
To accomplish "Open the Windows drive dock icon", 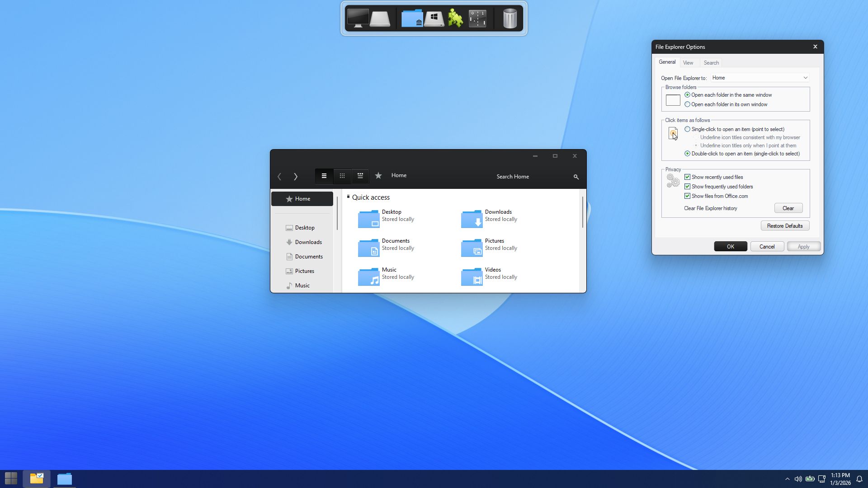I will [x=434, y=19].
